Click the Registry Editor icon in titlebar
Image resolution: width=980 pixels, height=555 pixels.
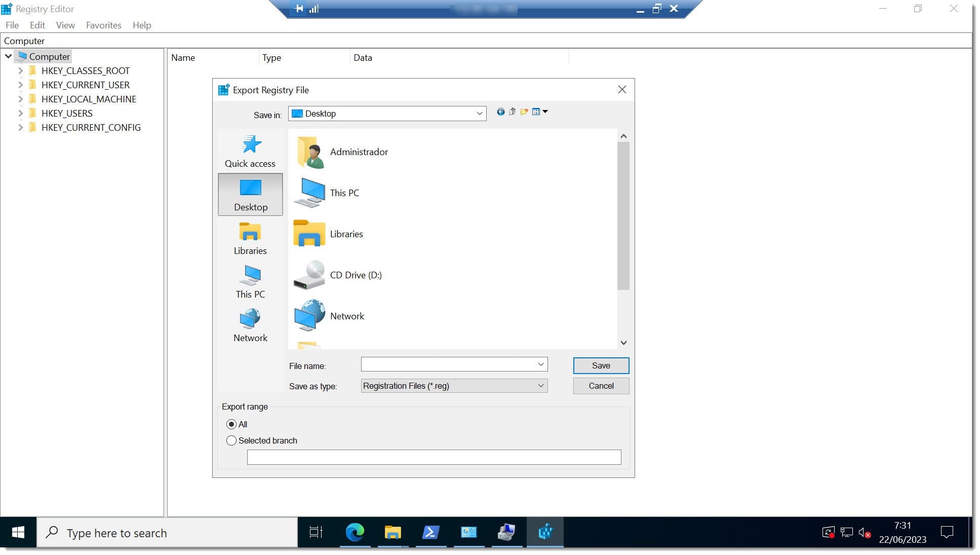9,8
